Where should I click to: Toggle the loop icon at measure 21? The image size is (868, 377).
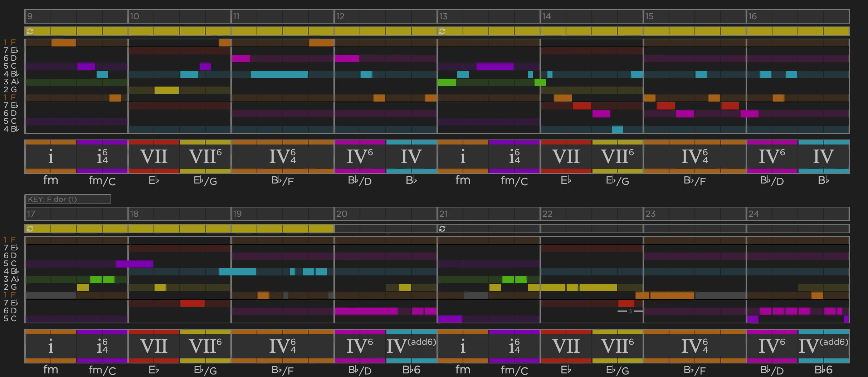click(442, 229)
